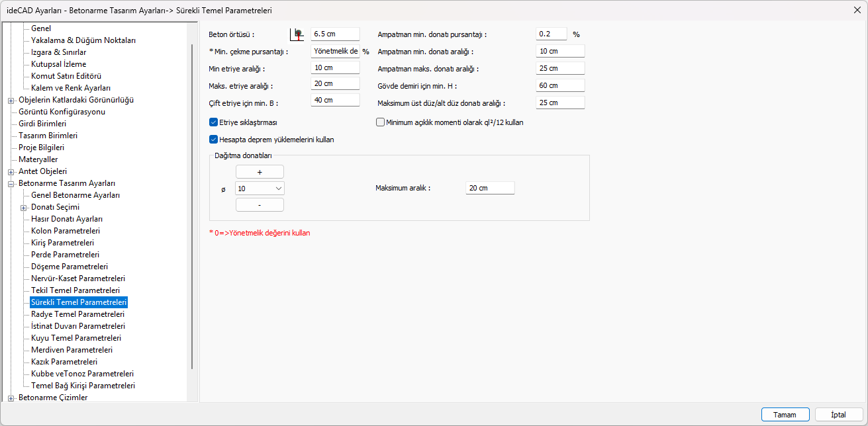
Task: Select İstinat Duvarı Parametreleri item
Action: pyautogui.click(x=78, y=327)
